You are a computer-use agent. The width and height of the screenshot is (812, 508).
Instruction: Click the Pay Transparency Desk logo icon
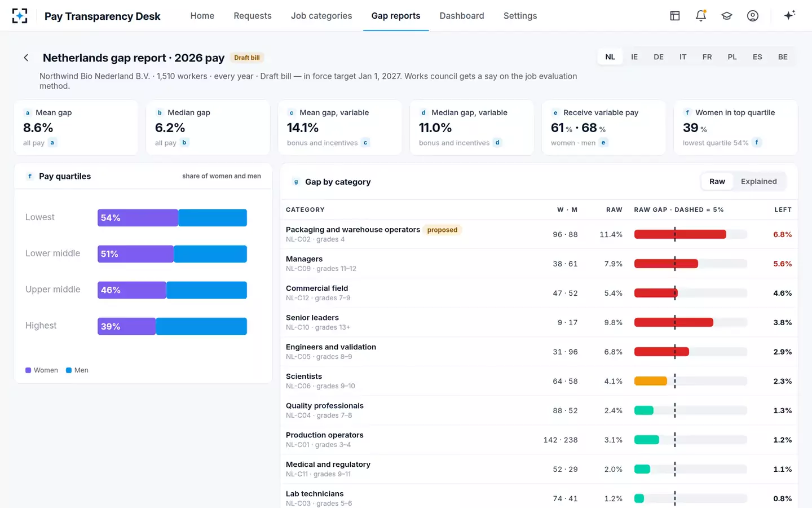tap(20, 16)
